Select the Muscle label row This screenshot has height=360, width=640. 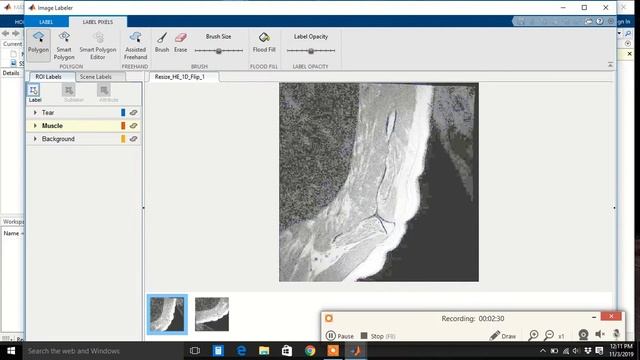84,126
